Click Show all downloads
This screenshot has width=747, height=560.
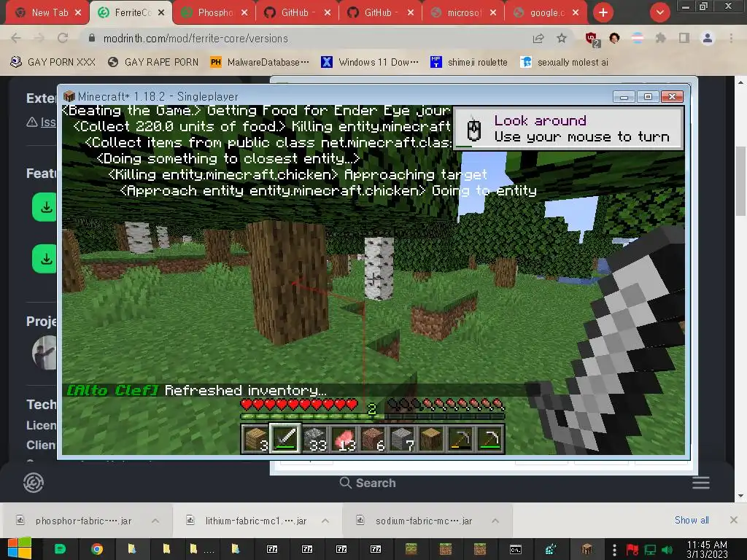coord(692,520)
